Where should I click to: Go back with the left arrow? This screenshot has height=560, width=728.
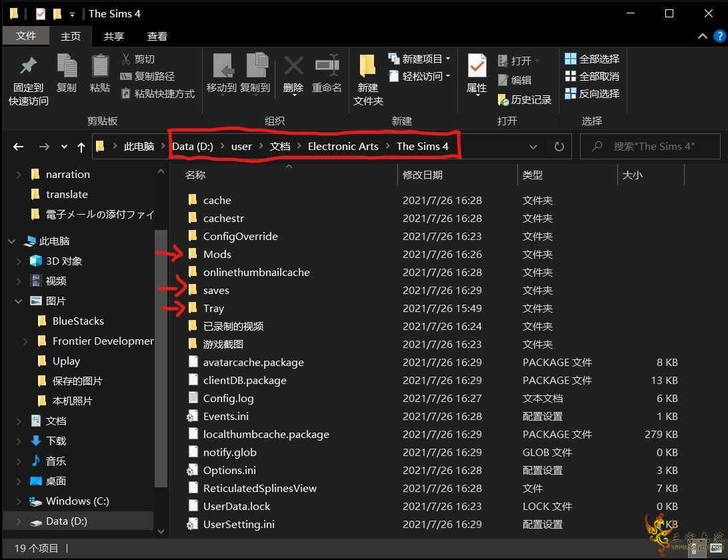pos(18,147)
